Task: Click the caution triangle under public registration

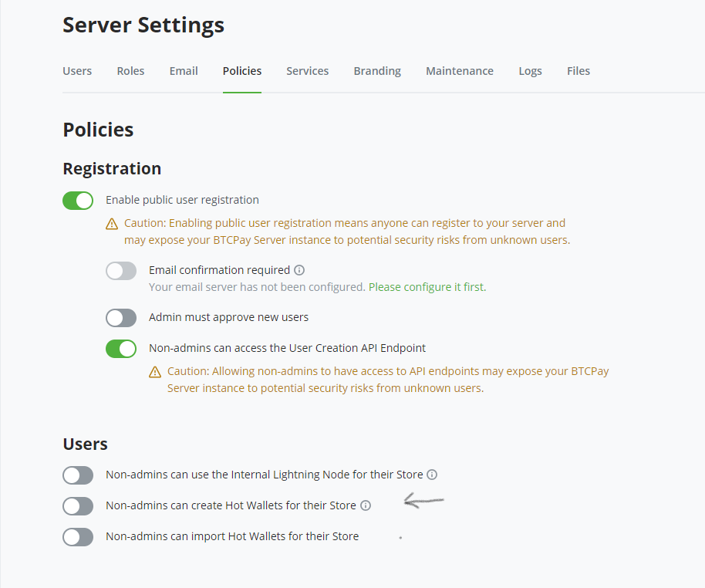Action: 112,222
